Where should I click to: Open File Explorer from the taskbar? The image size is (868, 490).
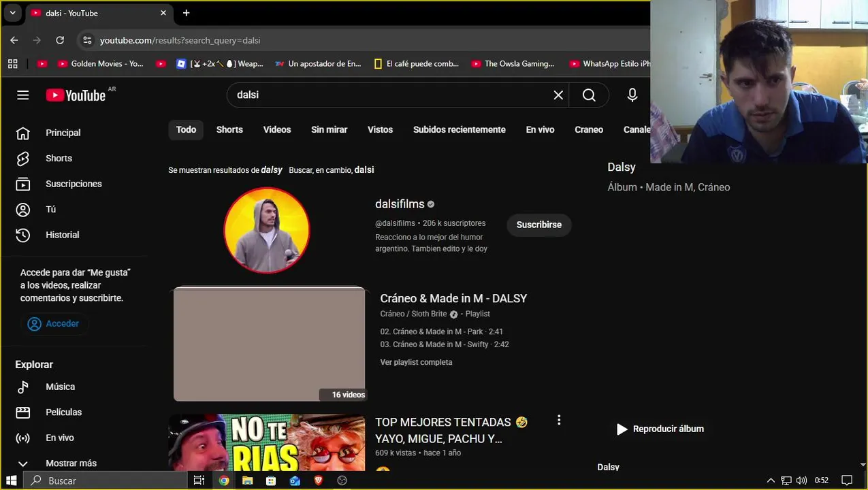pos(247,480)
